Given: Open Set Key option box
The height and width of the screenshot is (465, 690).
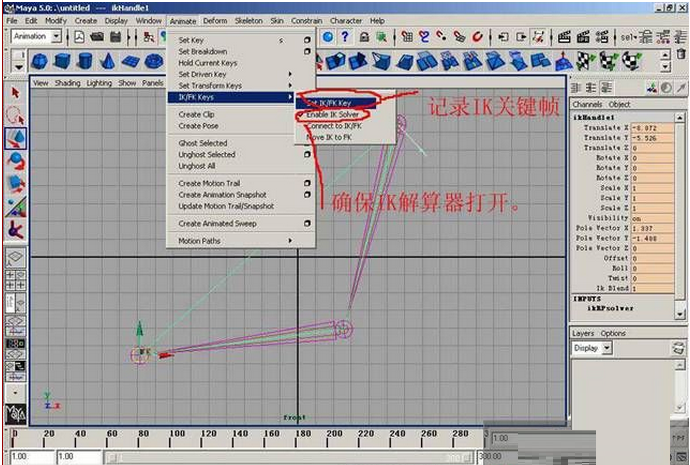Looking at the screenshot, I should 307,40.
